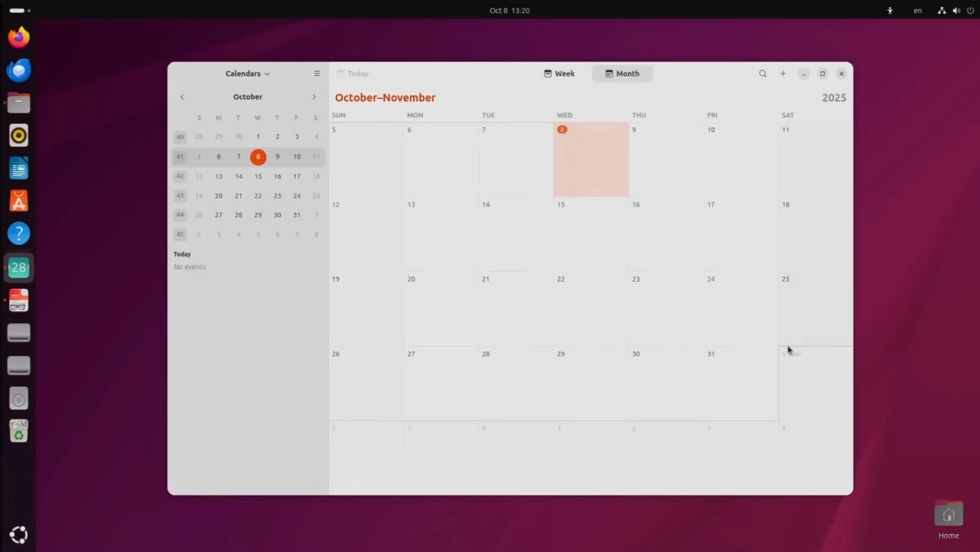Screen dimensions: 980x552
Task: Go to previous month in sidebar
Action: tap(182, 97)
